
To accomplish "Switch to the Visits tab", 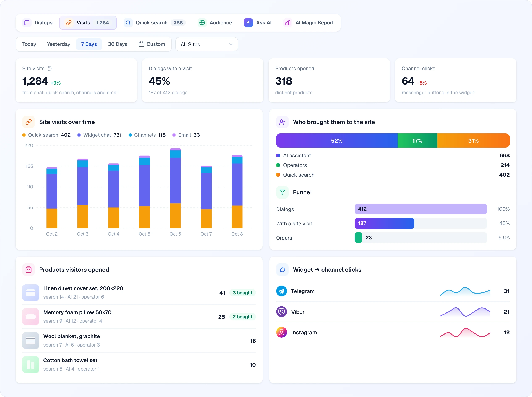I will coord(88,22).
